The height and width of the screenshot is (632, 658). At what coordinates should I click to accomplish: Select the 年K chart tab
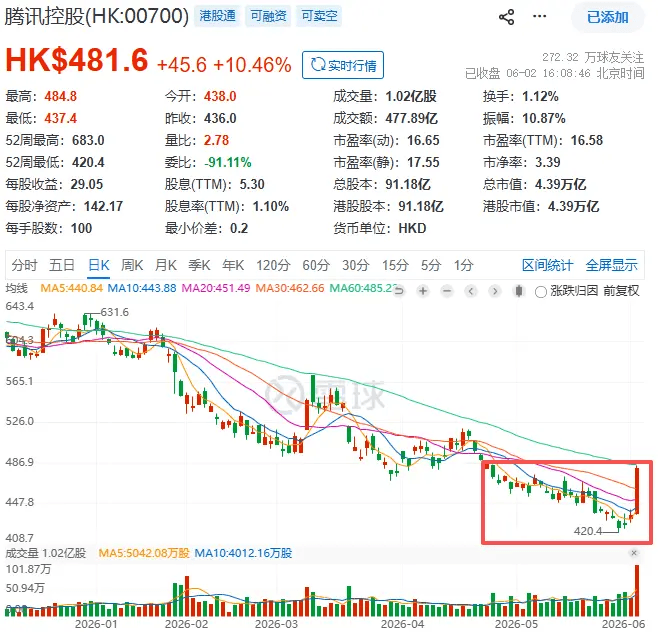point(233,265)
